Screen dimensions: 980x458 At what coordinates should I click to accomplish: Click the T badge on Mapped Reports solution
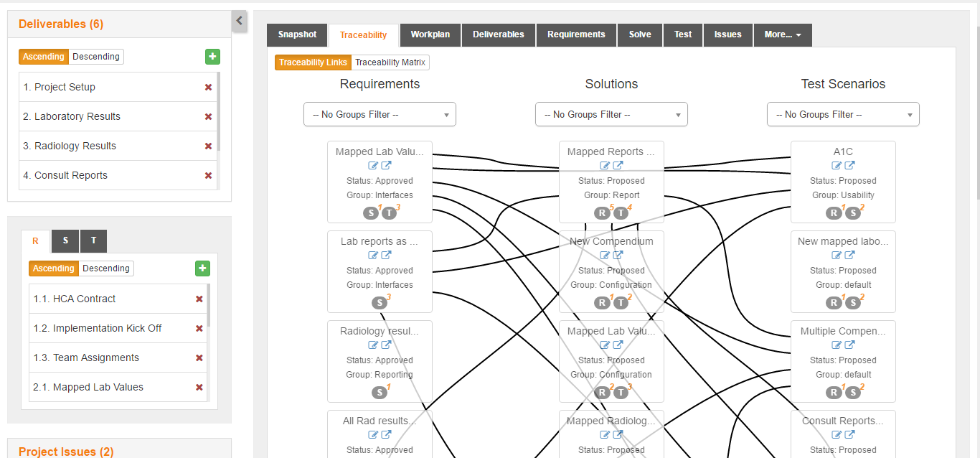point(621,212)
